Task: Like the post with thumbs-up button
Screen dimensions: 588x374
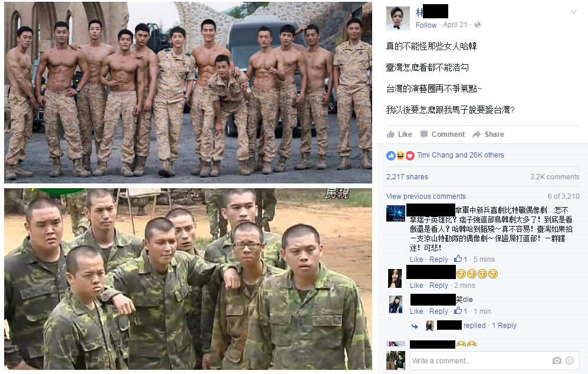Action: tap(399, 134)
